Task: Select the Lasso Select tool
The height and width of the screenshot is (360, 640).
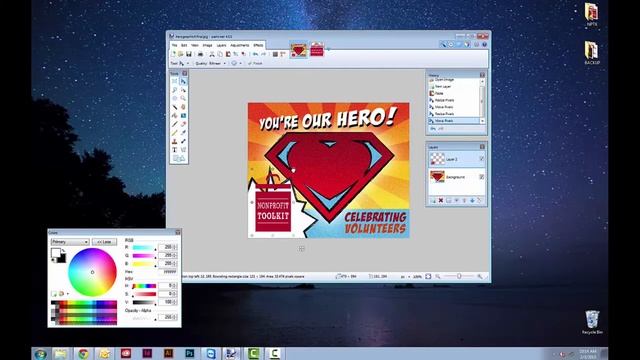Action: click(174, 90)
